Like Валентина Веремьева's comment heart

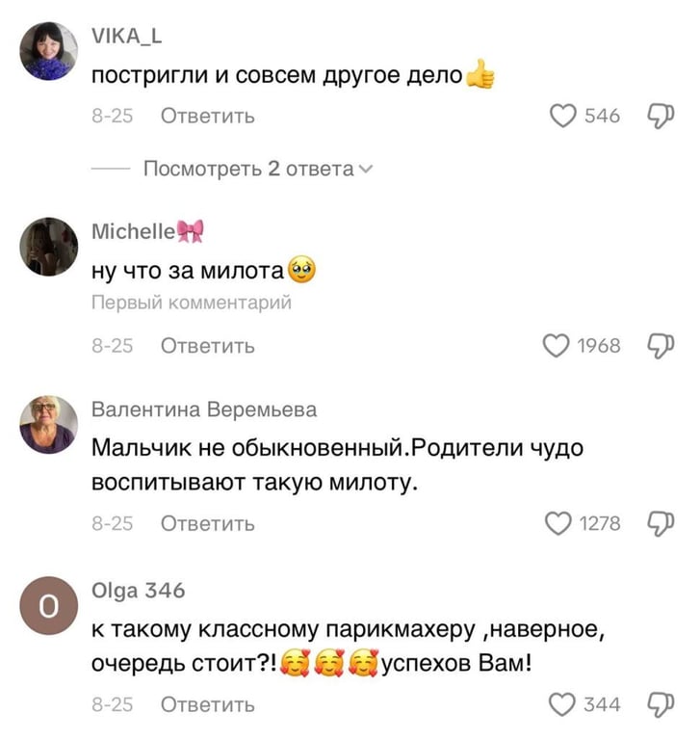[558, 523]
